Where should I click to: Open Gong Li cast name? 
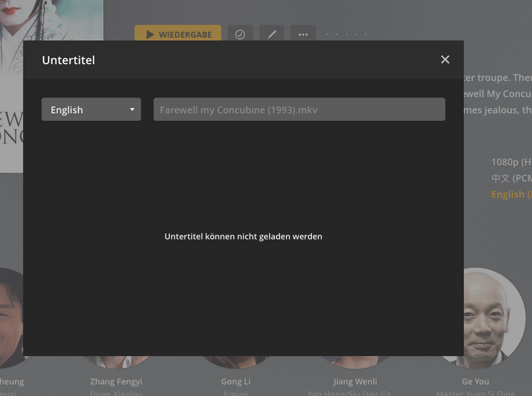click(x=236, y=382)
